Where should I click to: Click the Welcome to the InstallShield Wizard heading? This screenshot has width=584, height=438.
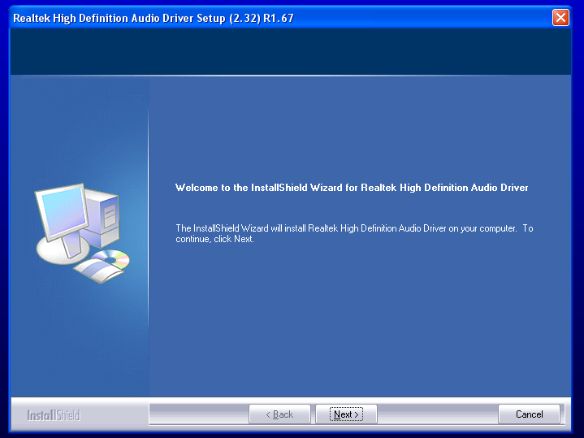[x=352, y=188]
